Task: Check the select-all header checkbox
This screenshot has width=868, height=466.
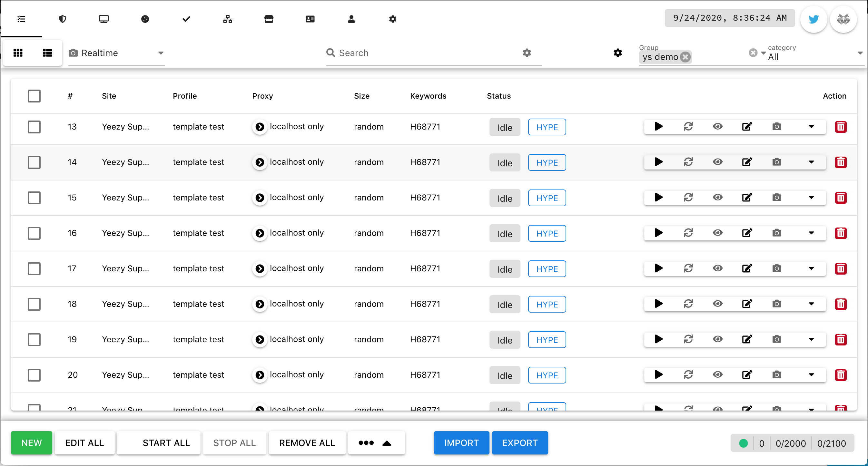Action: tap(34, 96)
